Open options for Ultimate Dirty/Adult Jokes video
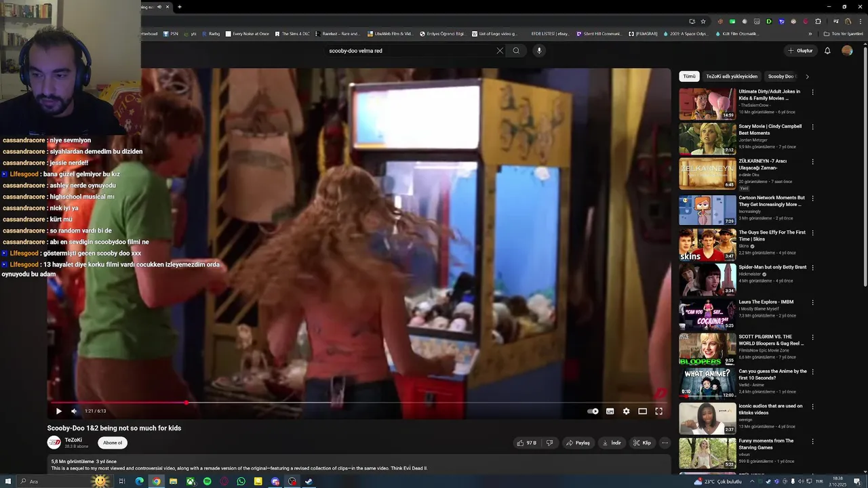Image resolution: width=868 pixels, height=488 pixels. (x=812, y=92)
